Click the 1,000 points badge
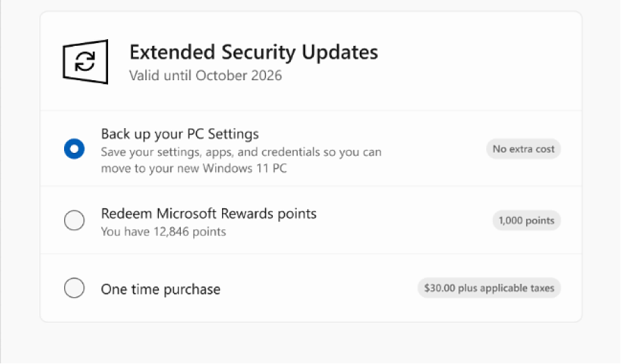Screen dimensions: 621x364 526,220
